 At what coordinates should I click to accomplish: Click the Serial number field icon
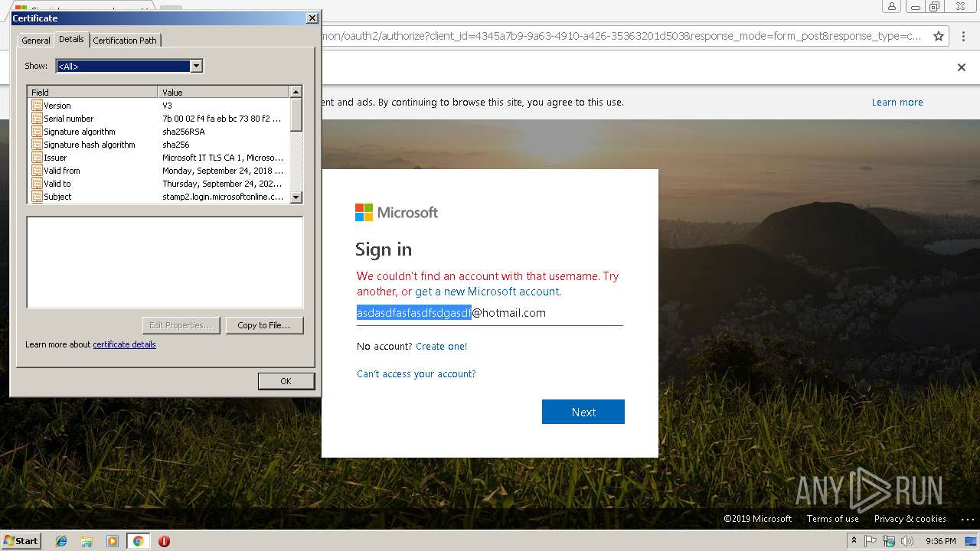pyautogui.click(x=37, y=119)
